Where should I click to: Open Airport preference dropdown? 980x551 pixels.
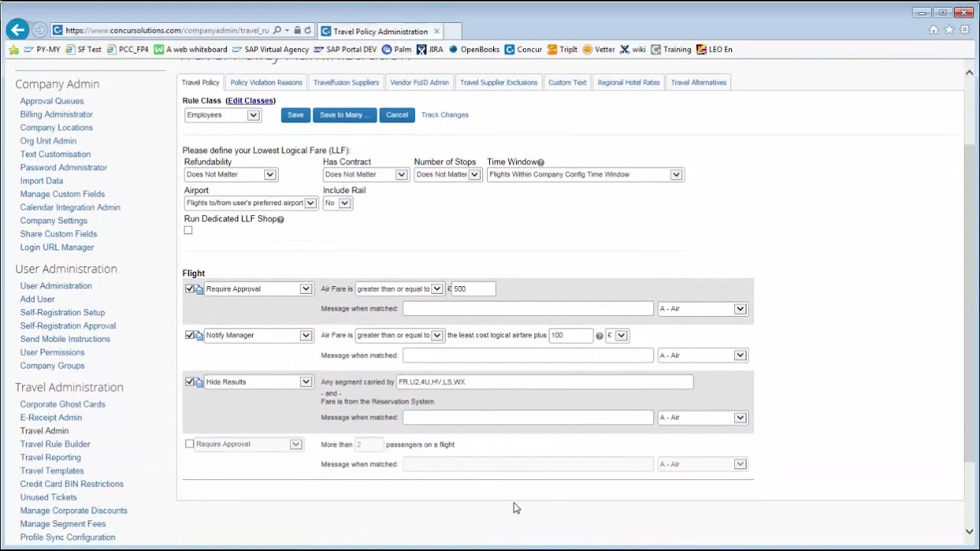click(250, 203)
